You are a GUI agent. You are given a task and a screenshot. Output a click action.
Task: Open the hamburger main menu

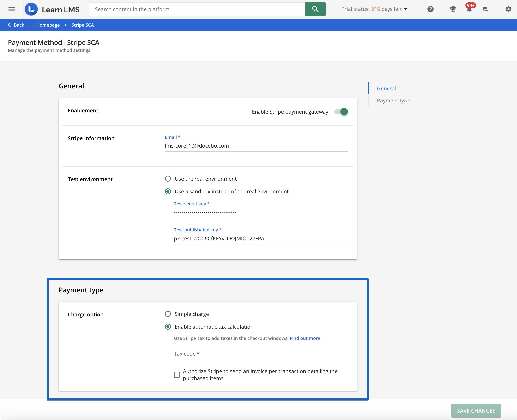coord(12,9)
